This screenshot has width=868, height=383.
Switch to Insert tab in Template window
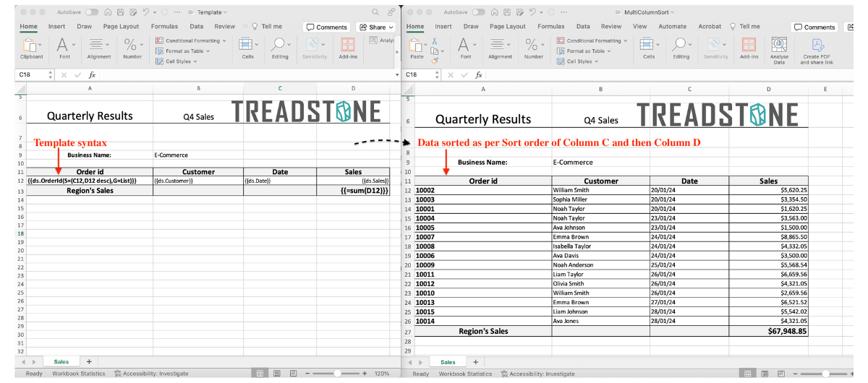[x=56, y=27]
